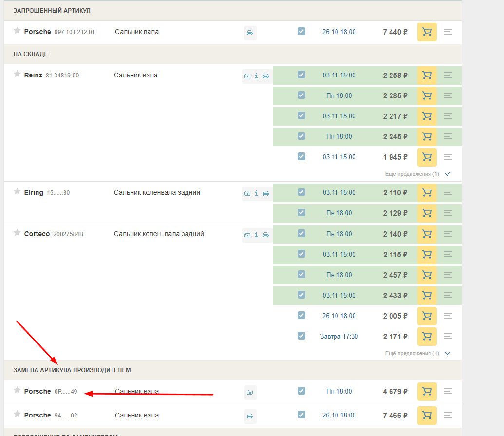This screenshot has width=504, height=436.
Task: Add the 4 679 ₽ Porsche offer to cart
Action: [x=427, y=392]
